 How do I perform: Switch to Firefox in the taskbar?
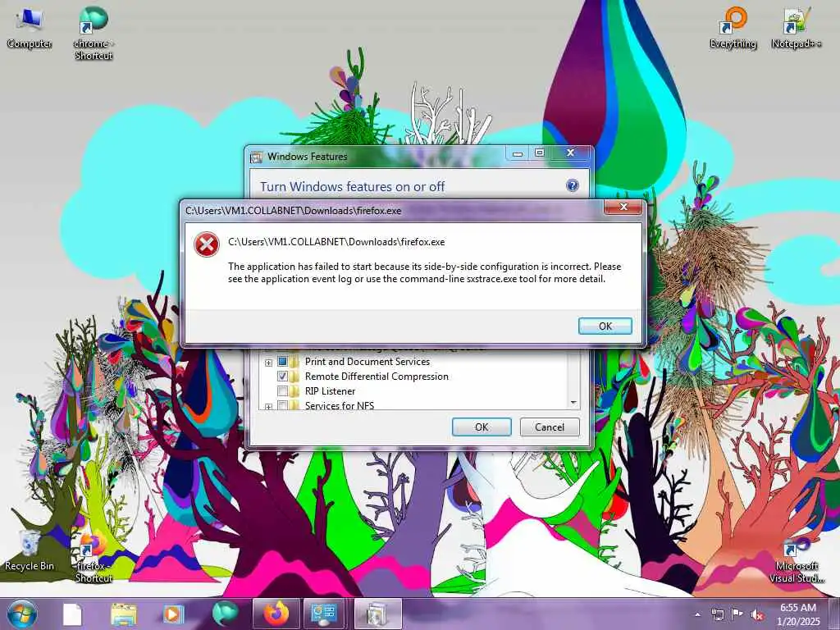click(x=276, y=614)
